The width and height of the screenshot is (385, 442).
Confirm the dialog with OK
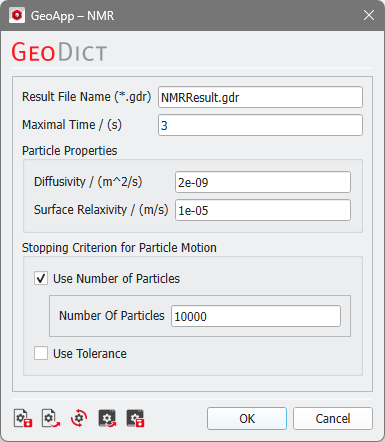[x=247, y=418]
